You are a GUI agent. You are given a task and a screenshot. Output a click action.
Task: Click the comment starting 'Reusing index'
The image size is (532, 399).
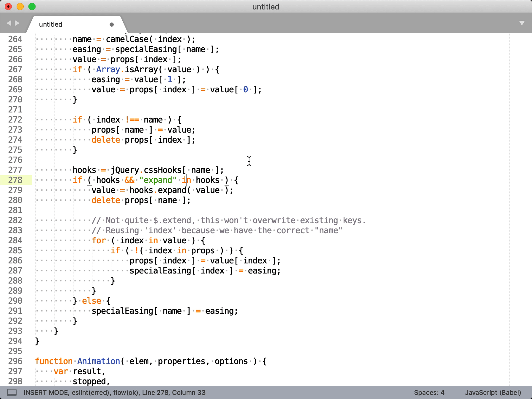tap(217, 230)
